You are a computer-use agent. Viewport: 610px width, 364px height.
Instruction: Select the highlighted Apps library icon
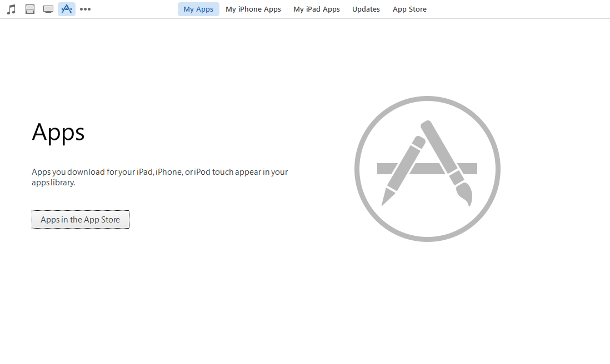click(67, 9)
